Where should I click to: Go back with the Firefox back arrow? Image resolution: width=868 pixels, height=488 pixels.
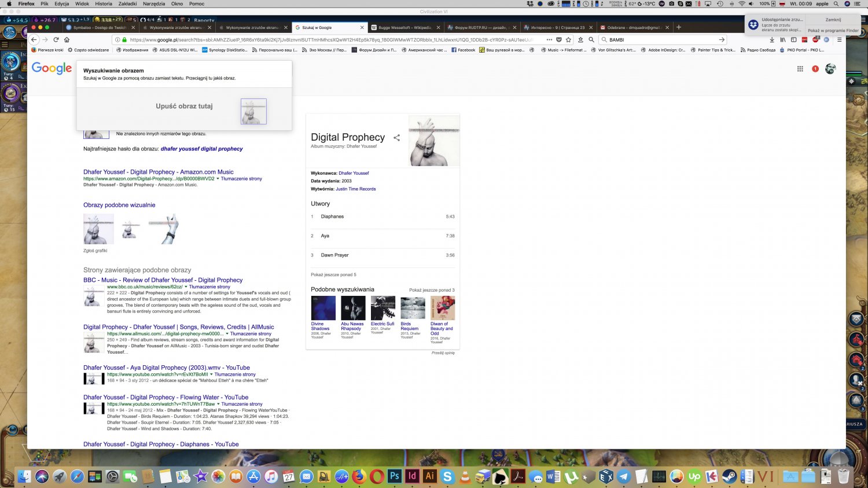click(34, 40)
